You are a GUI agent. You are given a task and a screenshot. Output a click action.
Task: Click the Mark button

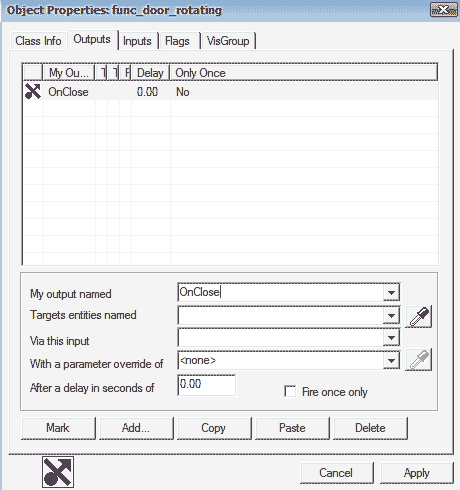[x=58, y=428]
